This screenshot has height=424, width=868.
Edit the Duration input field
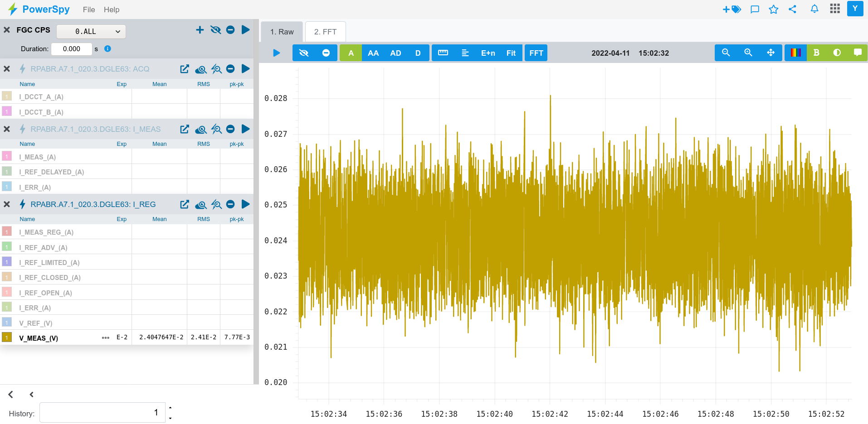[71, 49]
